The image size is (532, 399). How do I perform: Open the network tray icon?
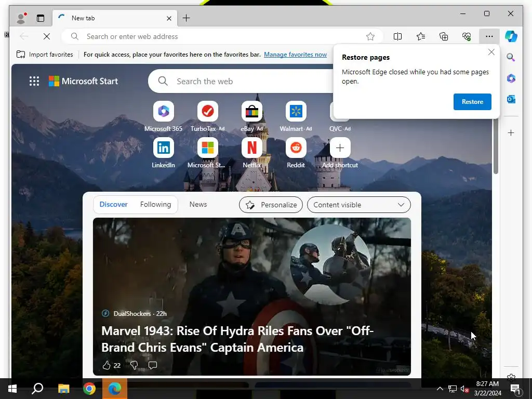point(453,389)
